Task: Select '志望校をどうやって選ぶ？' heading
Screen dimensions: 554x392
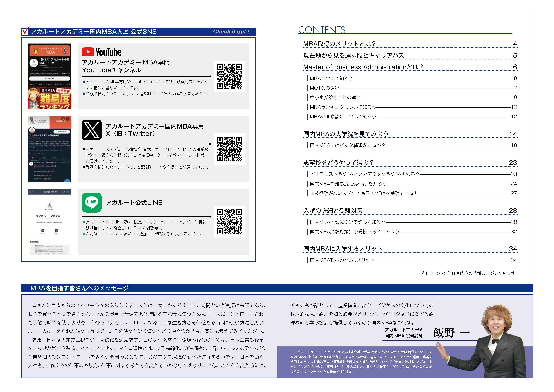Action: click(x=338, y=163)
